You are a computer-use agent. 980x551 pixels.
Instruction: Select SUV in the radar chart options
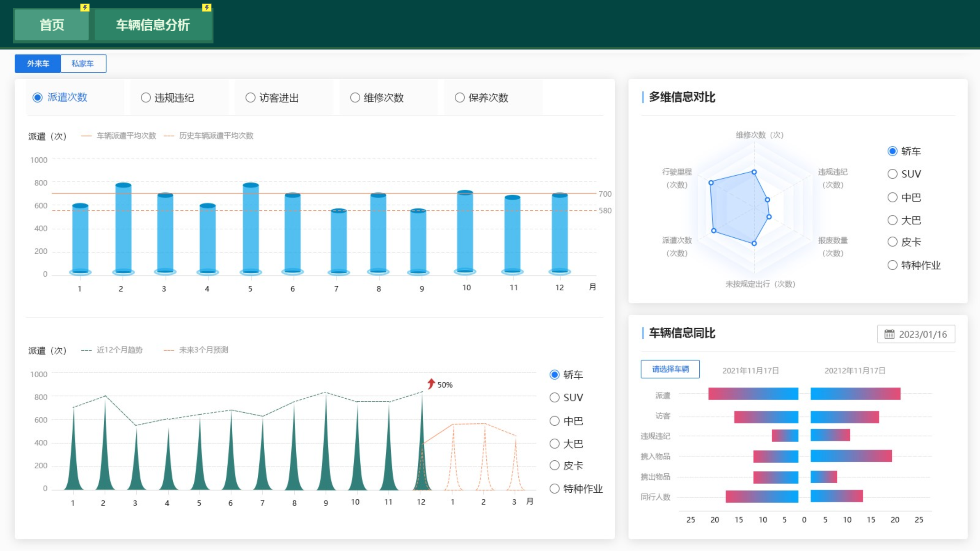(x=904, y=174)
